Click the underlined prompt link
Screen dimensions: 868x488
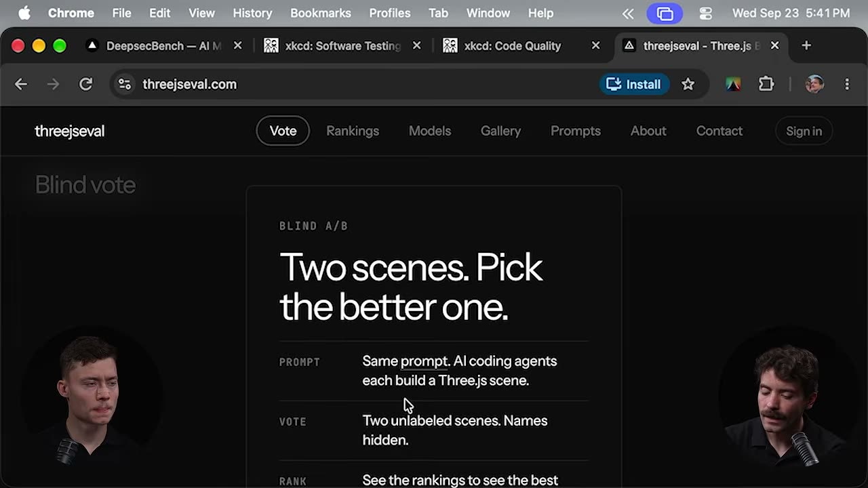tap(425, 361)
